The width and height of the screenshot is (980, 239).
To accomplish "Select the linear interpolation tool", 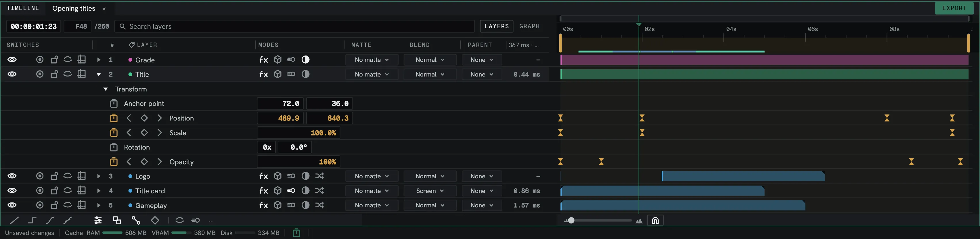I will click(14, 220).
